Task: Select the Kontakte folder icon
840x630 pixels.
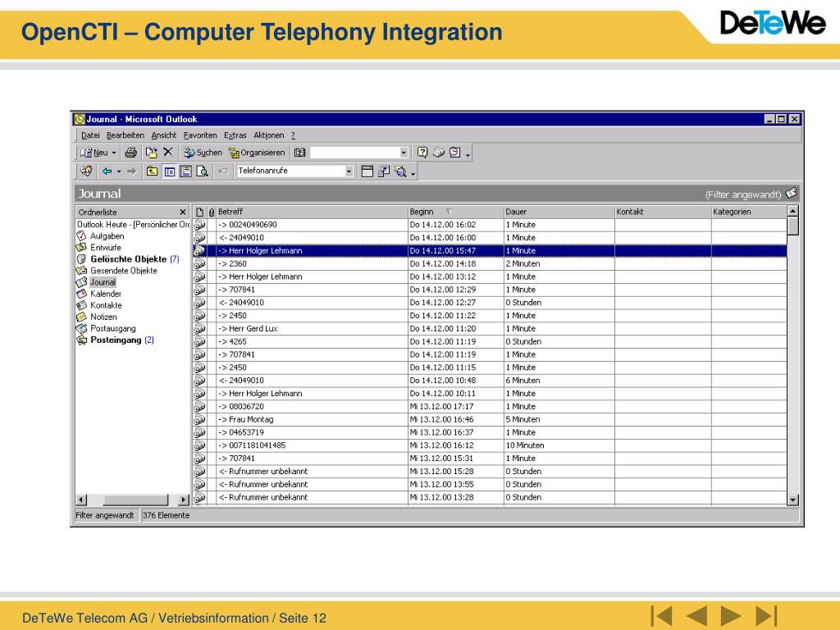Action: [x=81, y=305]
